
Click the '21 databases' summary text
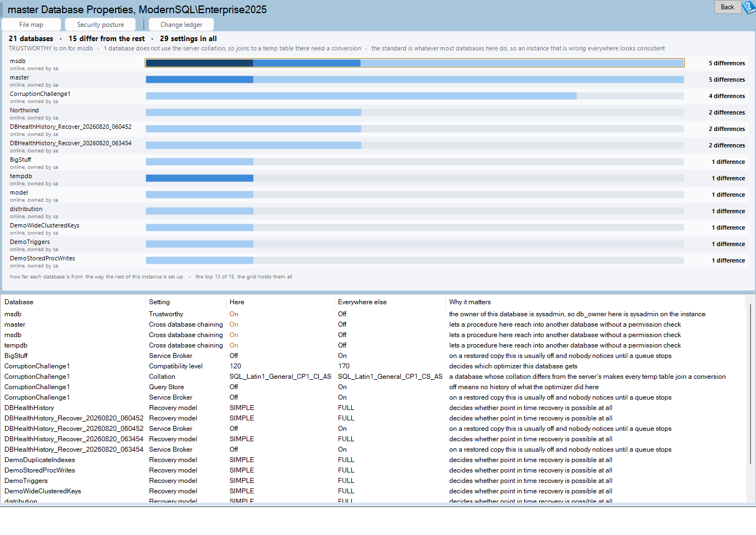point(31,38)
